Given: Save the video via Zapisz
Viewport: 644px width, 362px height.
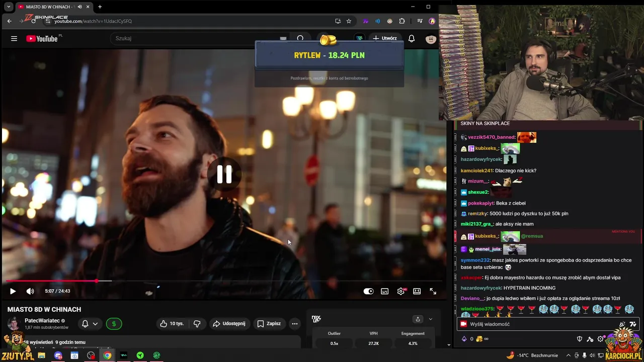Looking at the screenshot, I should tap(269, 324).
